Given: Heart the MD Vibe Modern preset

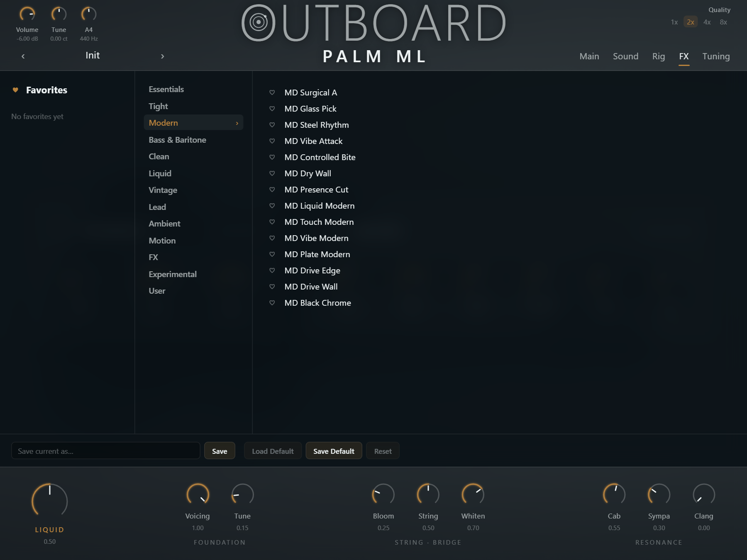Looking at the screenshot, I should pyautogui.click(x=272, y=238).
